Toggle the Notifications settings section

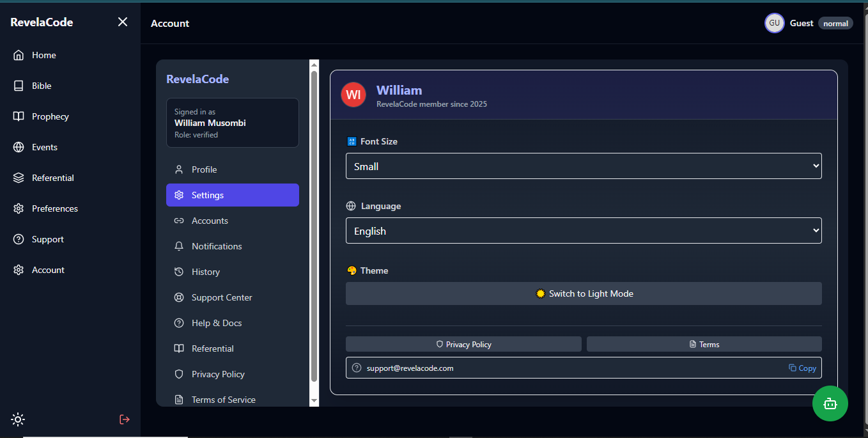click(217, 246)
